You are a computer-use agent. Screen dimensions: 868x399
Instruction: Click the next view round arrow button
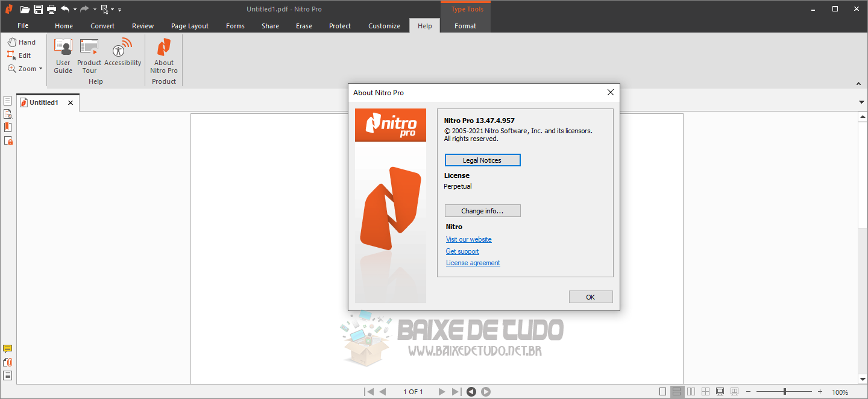click(x=486, y=392)
